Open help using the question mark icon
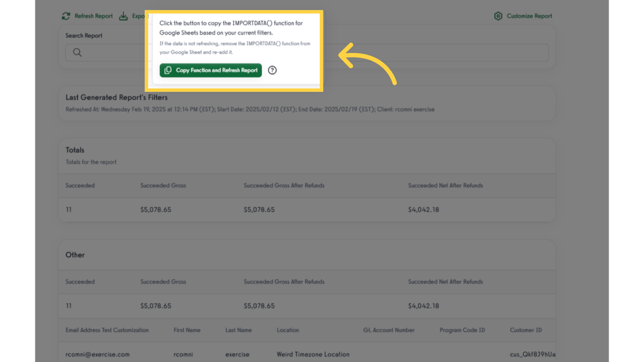 pos(272,70)
